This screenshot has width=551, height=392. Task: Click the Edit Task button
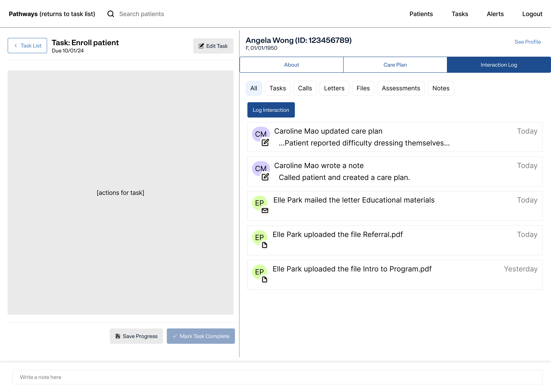pos(213,46)
